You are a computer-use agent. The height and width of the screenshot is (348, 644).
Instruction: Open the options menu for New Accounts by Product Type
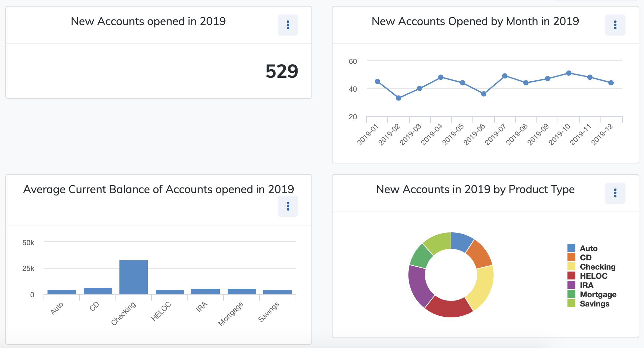click(x=615, y=193)
